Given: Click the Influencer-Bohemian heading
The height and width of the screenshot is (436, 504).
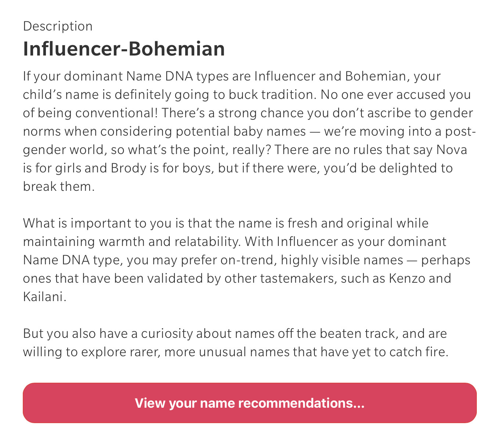Looking at the screenshot, I should [124, 49].
